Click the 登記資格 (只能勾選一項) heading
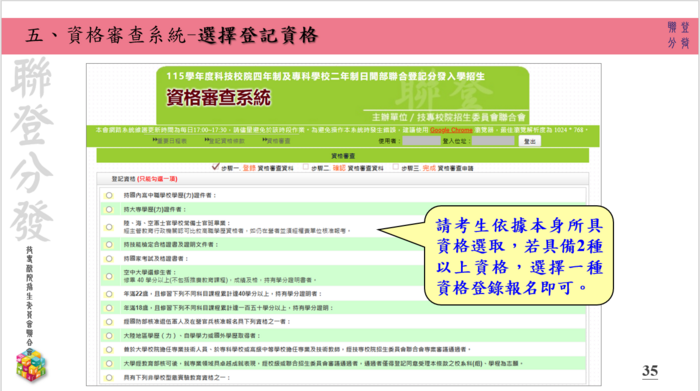 144,179
